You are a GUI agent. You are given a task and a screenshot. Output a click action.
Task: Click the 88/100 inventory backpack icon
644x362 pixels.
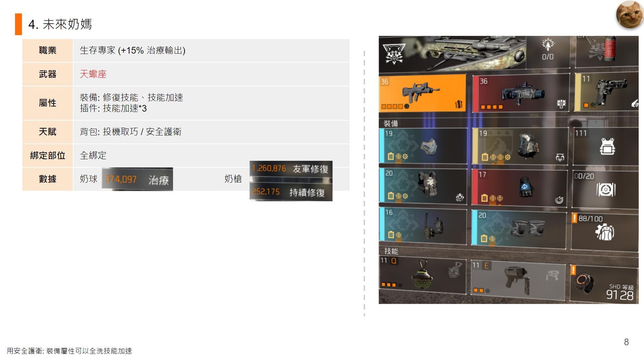coord(604,232)
